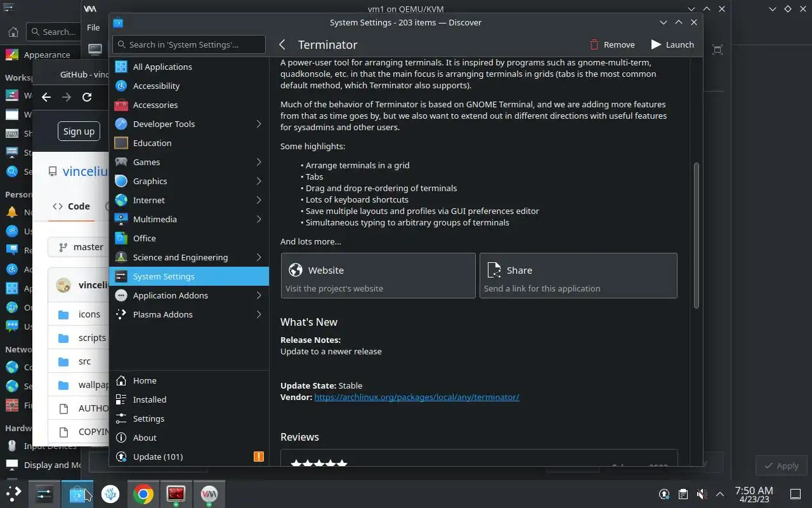The width and height of the screenshot is (812, 508).
Task: Select the System Settings category row
Action: pyautogui.click(x=189, y=276)
